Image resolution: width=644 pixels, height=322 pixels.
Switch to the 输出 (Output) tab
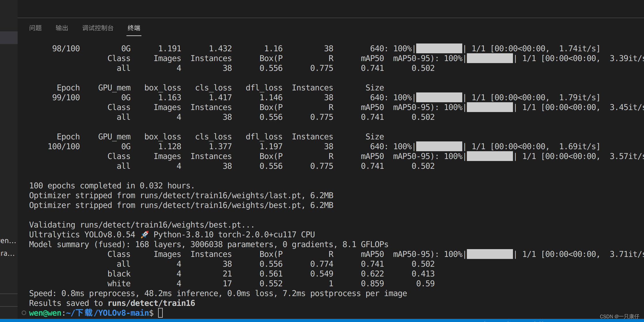point(62,28)
